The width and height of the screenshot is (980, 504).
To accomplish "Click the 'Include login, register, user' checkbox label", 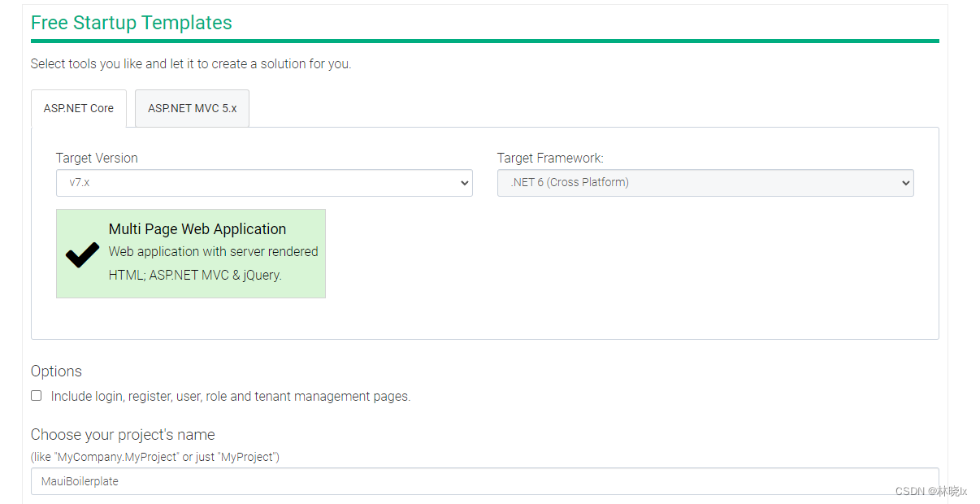I will click(231, 397).
